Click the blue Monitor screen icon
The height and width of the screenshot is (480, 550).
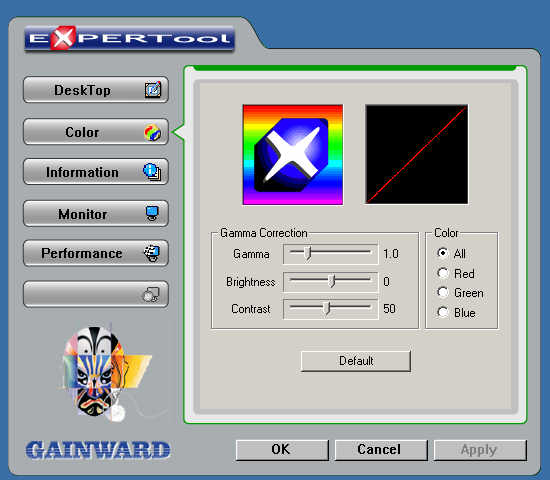[152, 213]
